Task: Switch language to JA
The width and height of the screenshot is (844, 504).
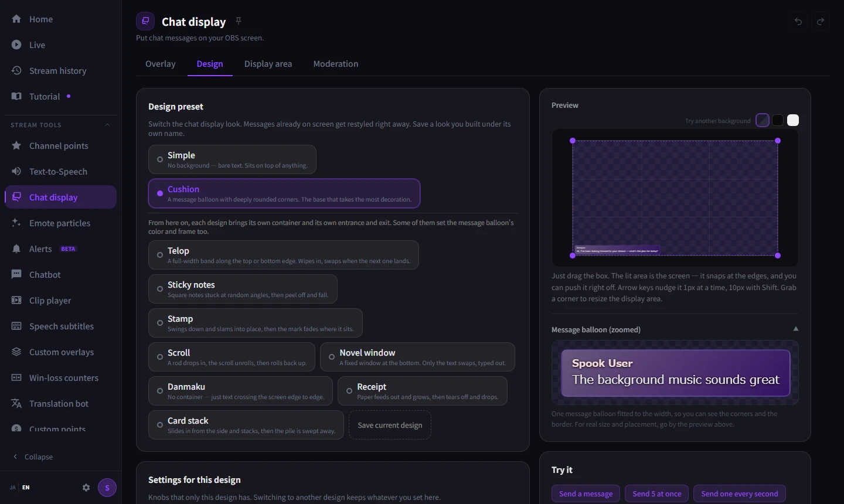Action: click(x=13, y=488)
